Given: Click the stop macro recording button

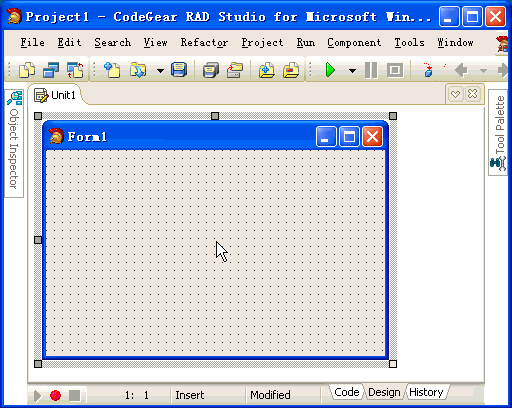Looking at the screenshot, I should point(75,396).
